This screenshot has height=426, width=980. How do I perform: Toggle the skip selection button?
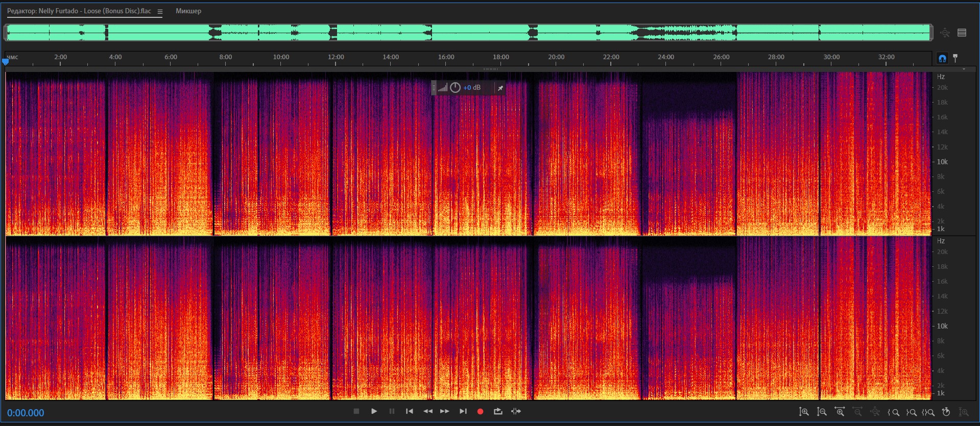pos(516,411)
